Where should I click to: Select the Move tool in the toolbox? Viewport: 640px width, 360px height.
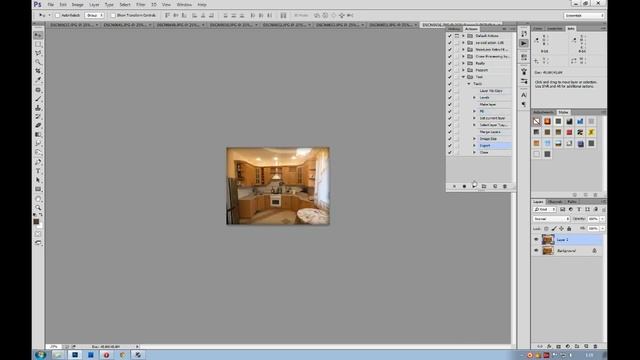38,35
